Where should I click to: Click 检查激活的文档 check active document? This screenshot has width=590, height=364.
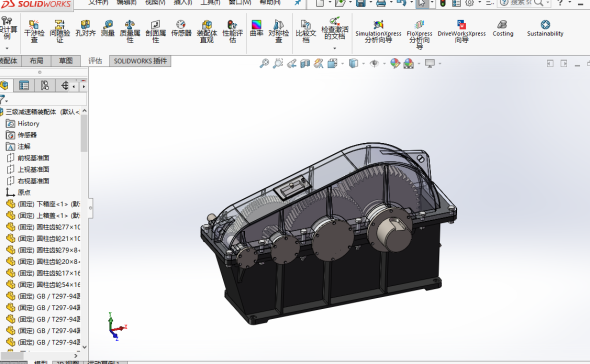(335, 28)
